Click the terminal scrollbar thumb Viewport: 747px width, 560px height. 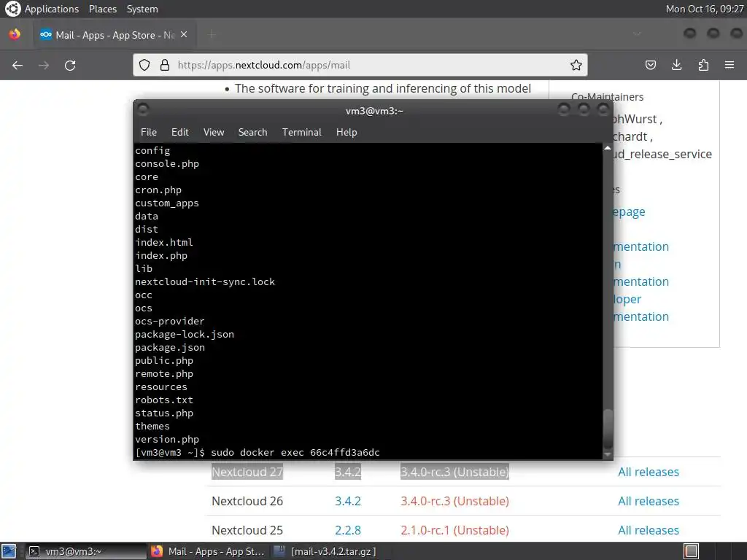tap(608, 428)
